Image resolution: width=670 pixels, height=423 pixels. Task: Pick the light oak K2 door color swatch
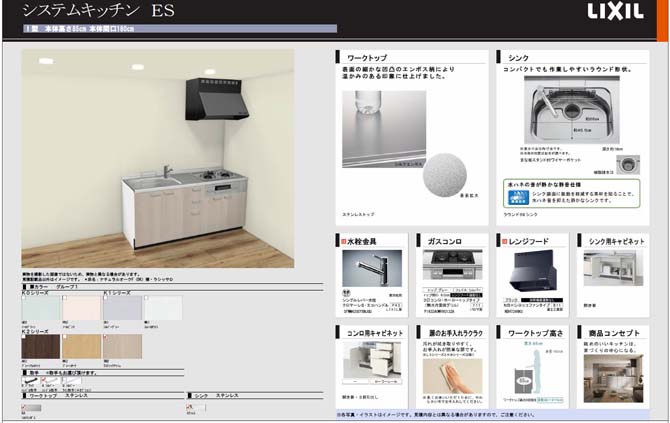82,347
